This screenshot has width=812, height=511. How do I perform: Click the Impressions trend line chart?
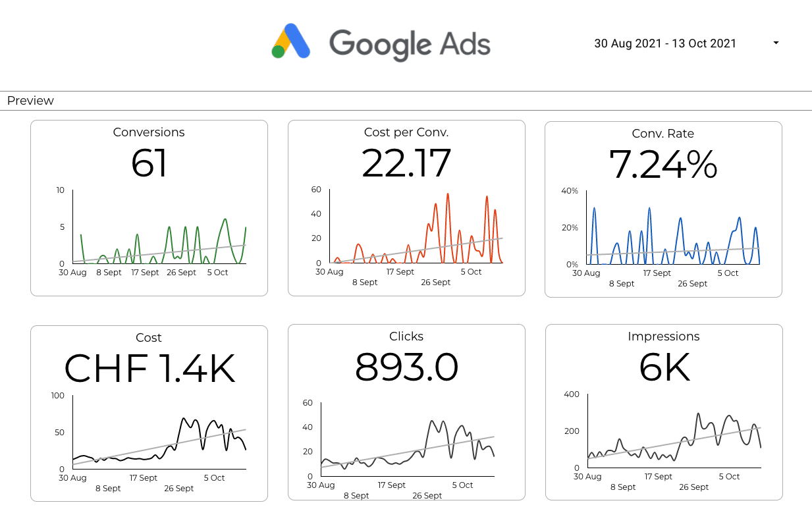pos(674,431)
